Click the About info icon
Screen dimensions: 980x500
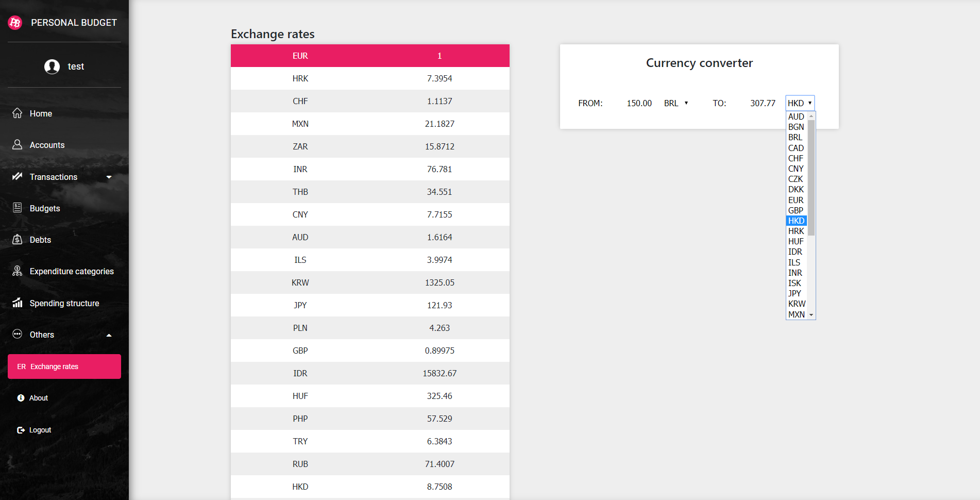click(x=21, y=397)
